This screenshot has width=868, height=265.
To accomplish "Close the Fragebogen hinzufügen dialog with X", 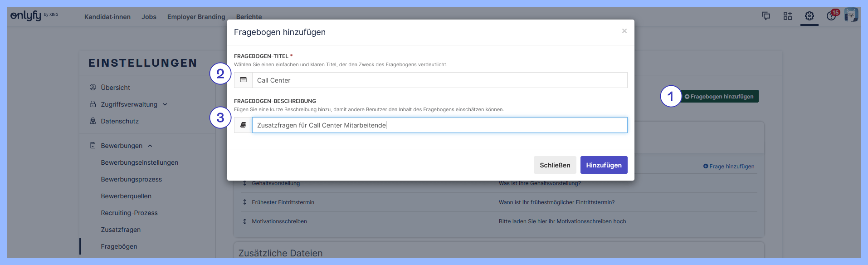I will pyautogui.click(x=624, y=31).
